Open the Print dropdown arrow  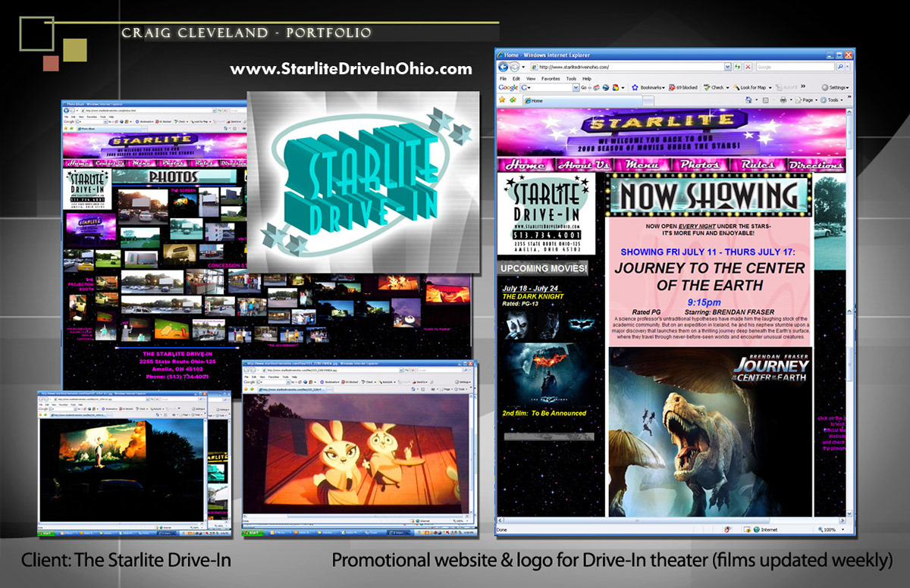[x=791, y=99]
